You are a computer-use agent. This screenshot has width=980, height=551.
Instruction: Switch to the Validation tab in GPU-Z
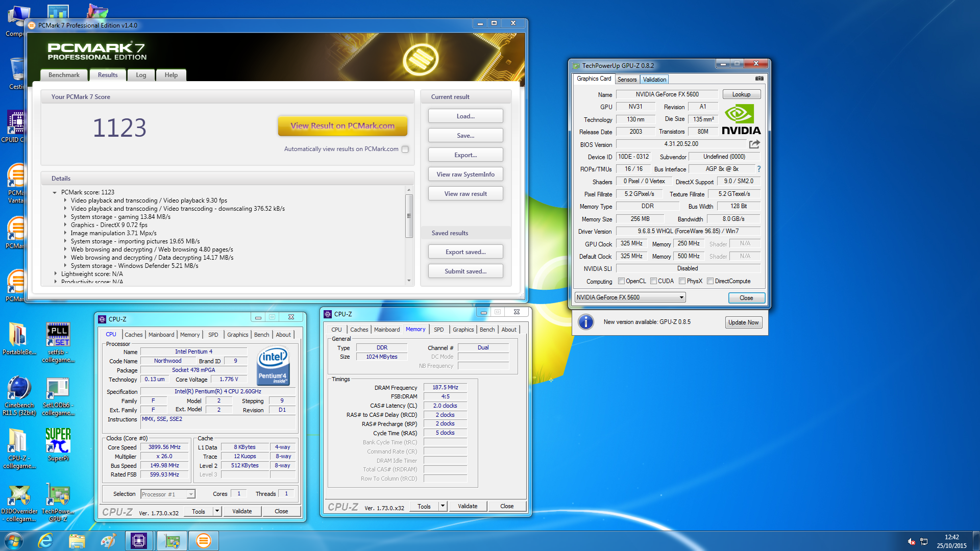point(654,80)
